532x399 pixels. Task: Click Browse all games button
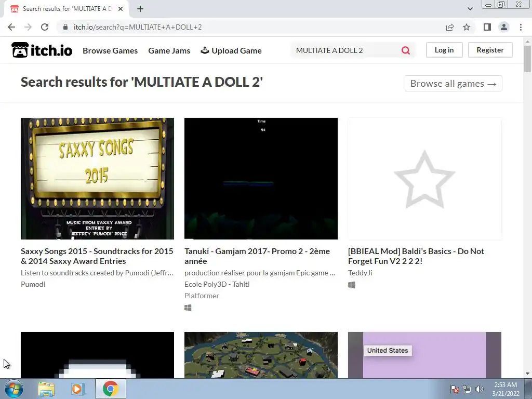click(453, 84)
